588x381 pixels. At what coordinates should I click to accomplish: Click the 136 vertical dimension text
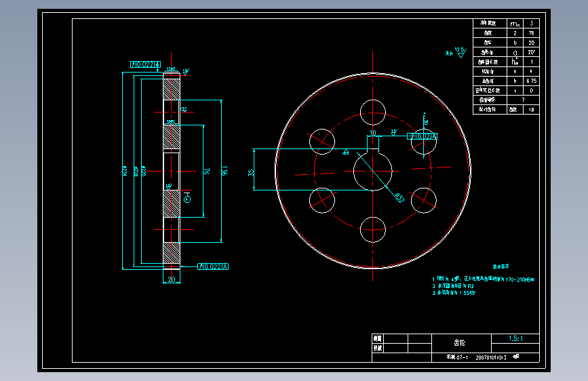pyautogui.click(x=224, y=171)
